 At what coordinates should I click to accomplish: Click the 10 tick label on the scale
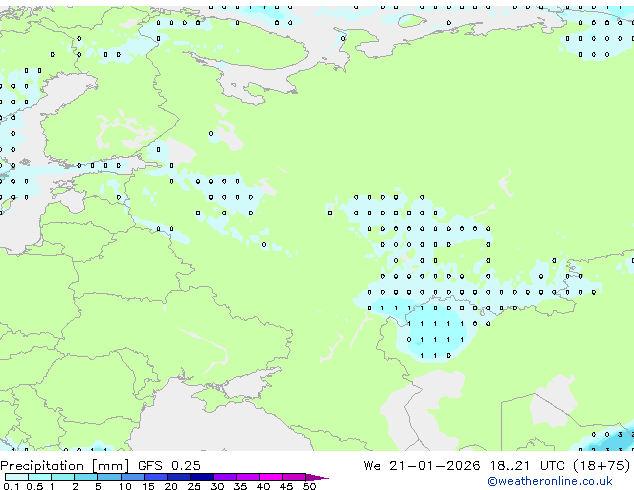point(123,486)
